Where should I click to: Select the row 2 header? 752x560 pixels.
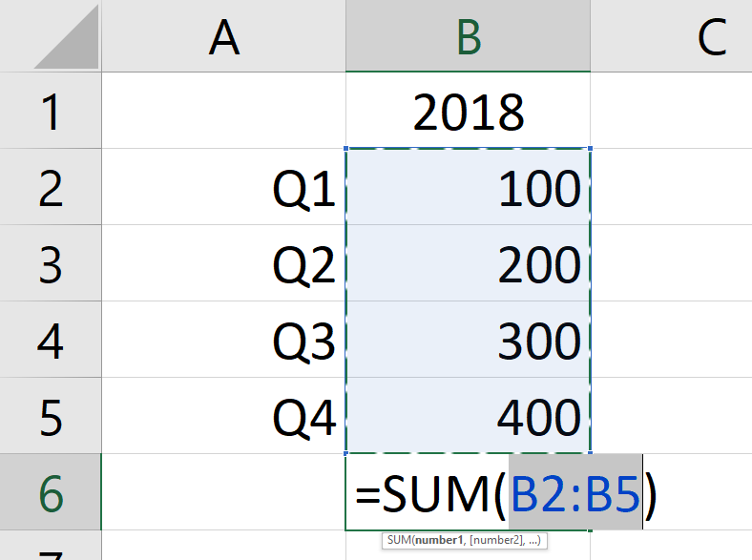pyautogui.click(x=50, y=188)
